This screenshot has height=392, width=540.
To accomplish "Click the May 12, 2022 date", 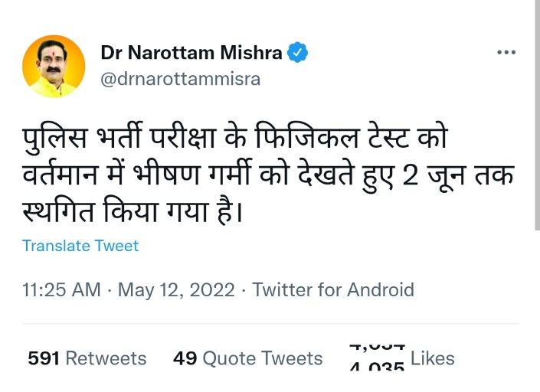I will click(x=175, y=290).
